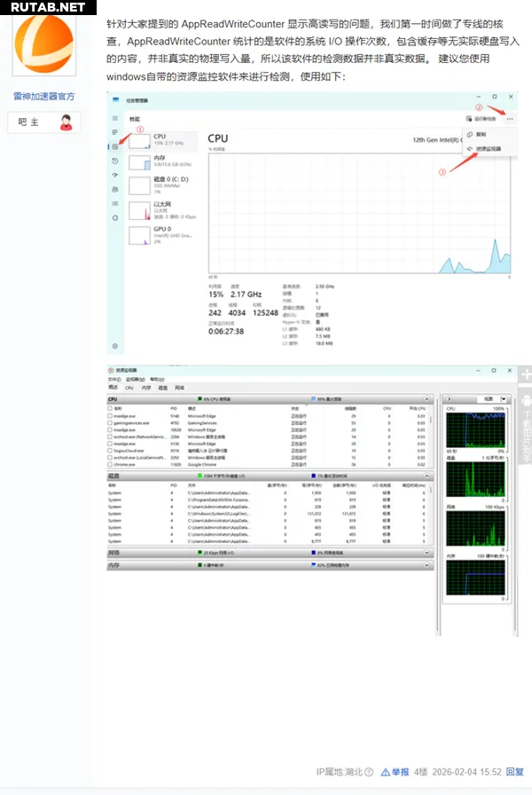Image resolution: width=532 pixels, height=795 pixels.
Task: Check the chrome.exe process checkbox
Action: [x=110, y=464]
